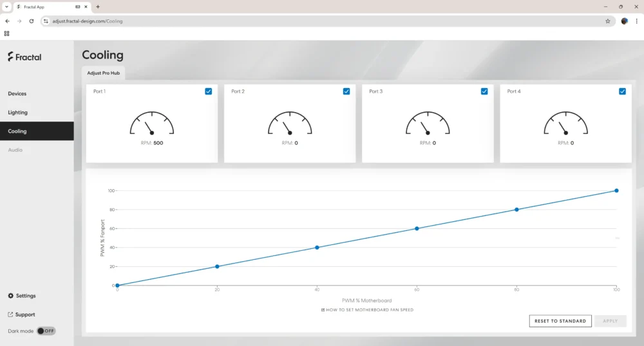Open the Support link
This screenshot has width=644, height=346.
tap(21, 314)
